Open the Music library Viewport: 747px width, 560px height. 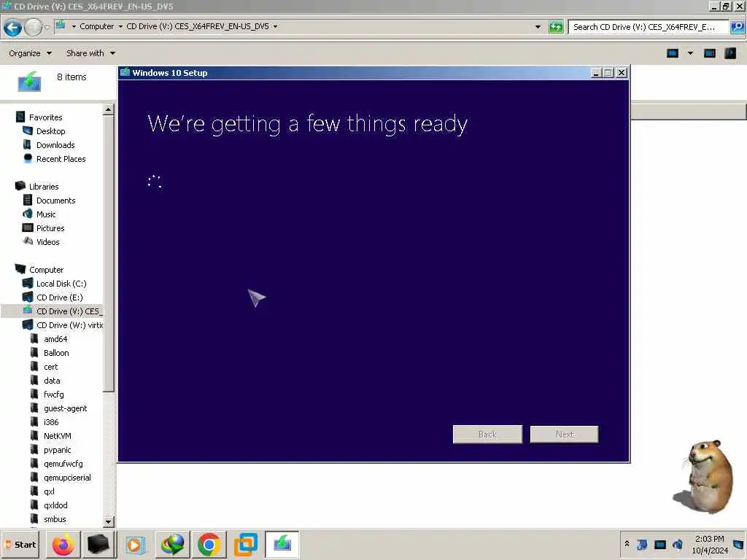[46, 214]
